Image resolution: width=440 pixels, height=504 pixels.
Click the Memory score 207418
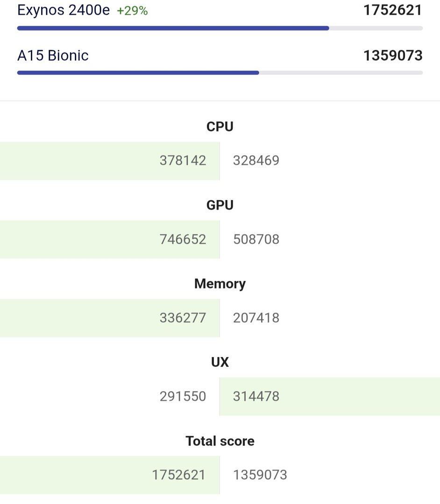click(256, 318)
